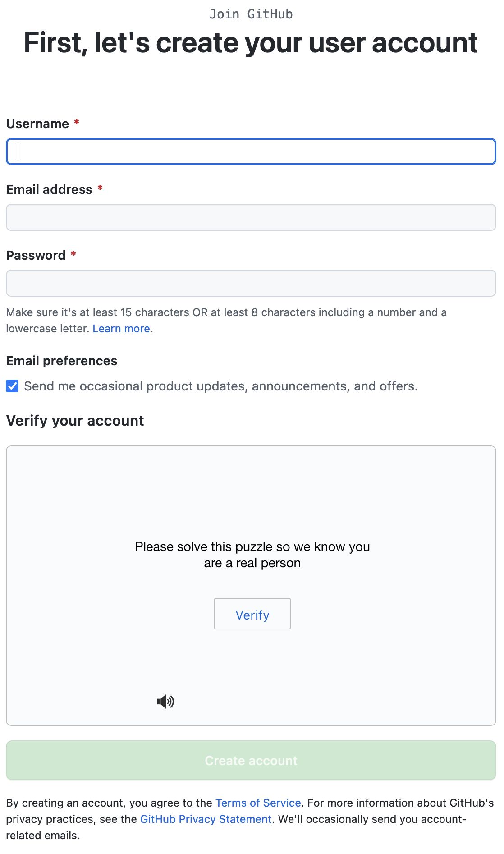Click the 'Send me occasional product updates' label
Screen dimensions: 504x854
pyautogui.click(x=221, y=386)
